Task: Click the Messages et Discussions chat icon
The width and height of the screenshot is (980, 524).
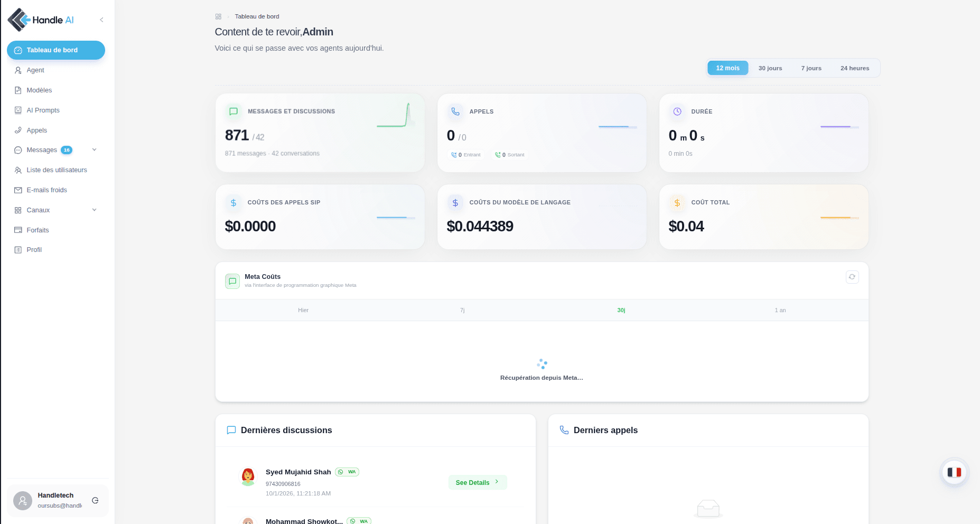Action: (234, 111)
